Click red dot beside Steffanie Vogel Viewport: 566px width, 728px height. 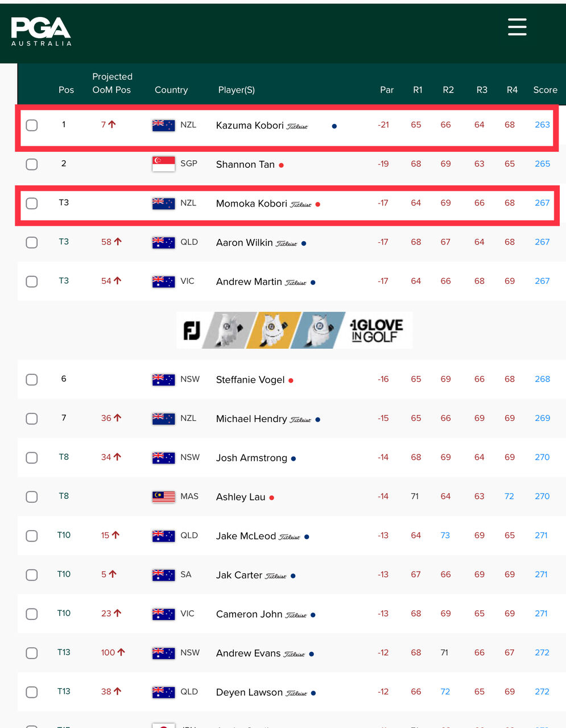291,380
